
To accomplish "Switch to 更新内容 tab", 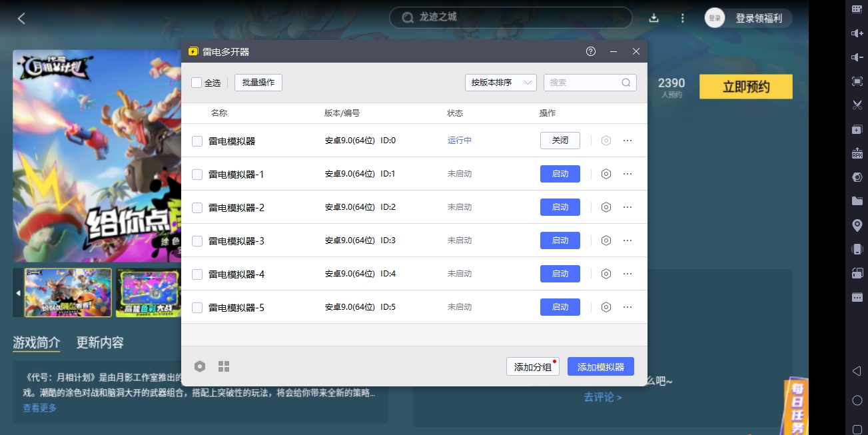I will pyautogui.click(x=100, y=342).
